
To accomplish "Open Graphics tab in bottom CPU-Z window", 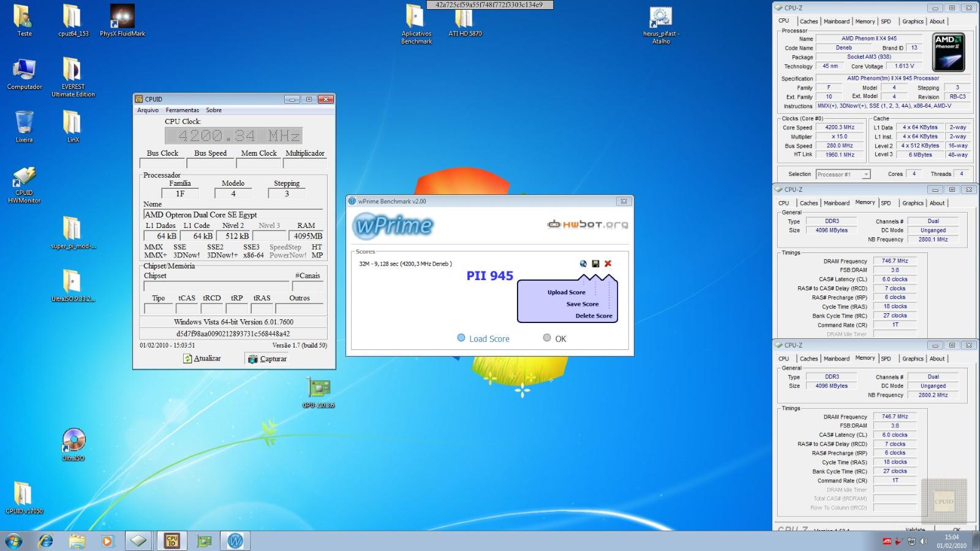I will [913, 359].
